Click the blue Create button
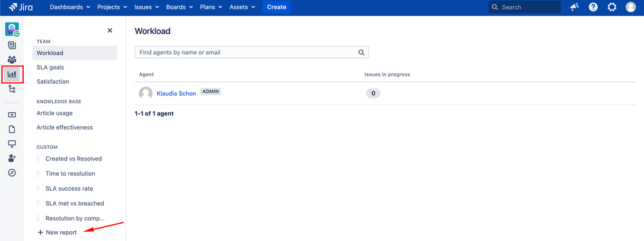644x241 pixels. (x=277, y=7)
